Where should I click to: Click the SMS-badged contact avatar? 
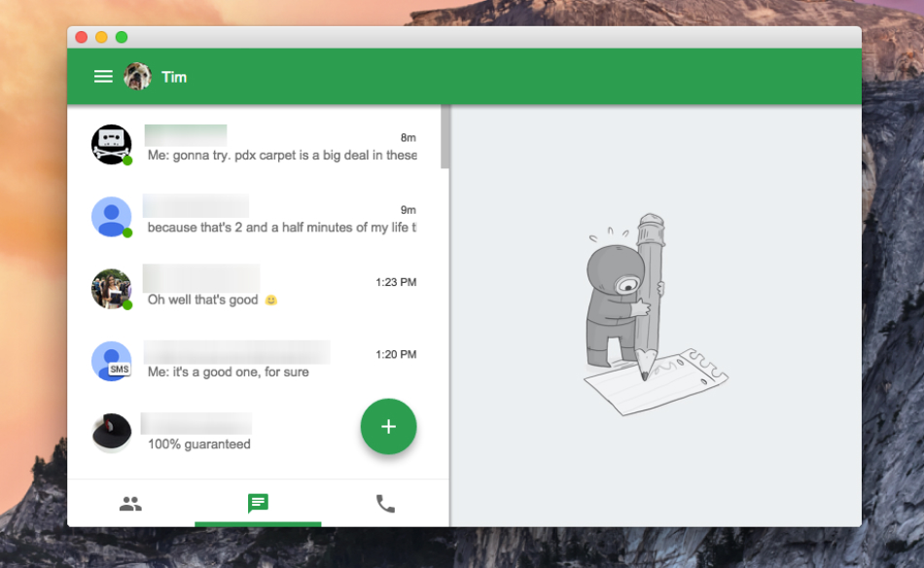click(111, 361)
